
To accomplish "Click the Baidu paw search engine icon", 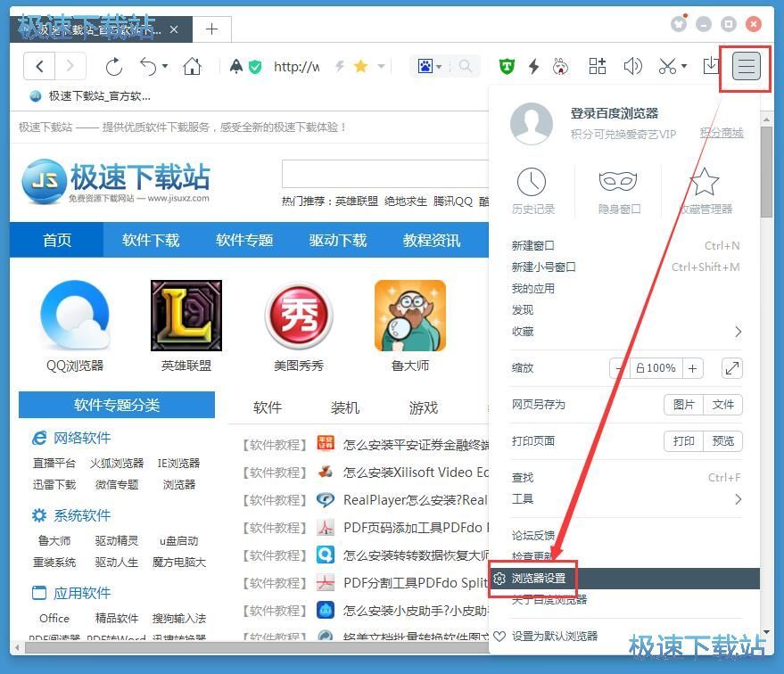I will [425, 66].
